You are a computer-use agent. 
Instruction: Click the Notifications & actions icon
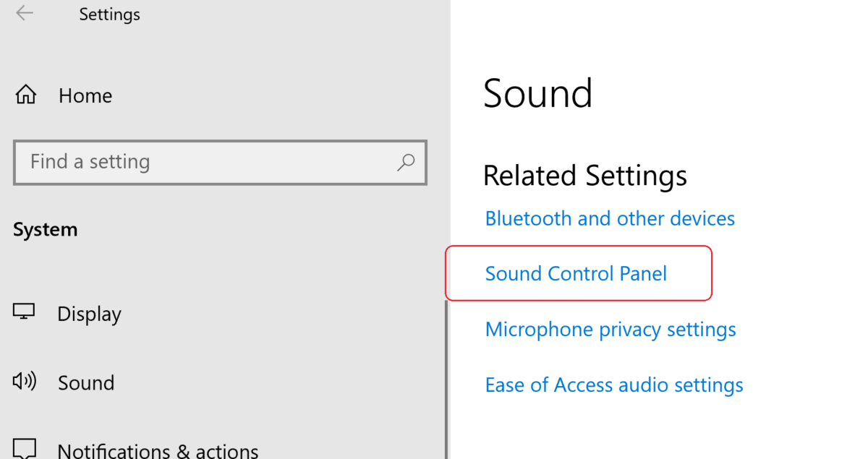[x=24, y=448]
